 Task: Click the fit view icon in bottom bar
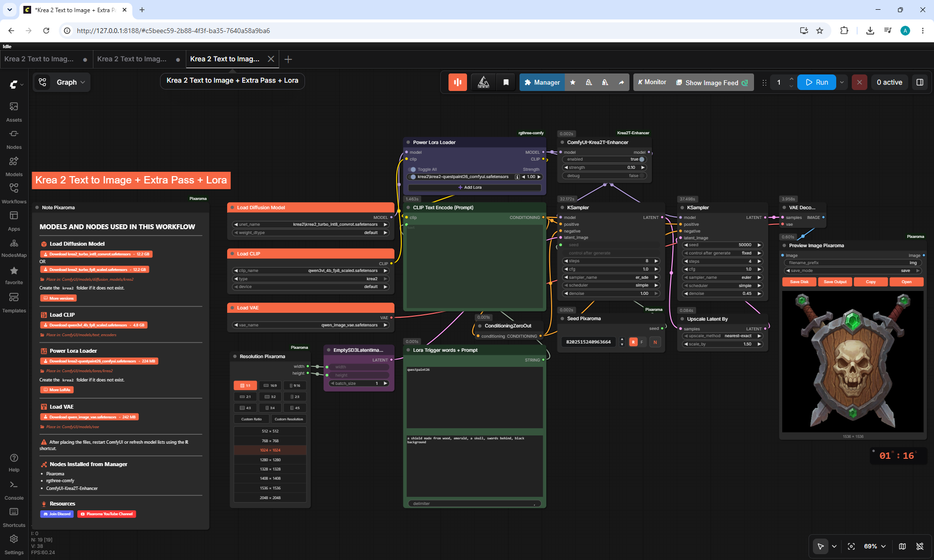[x=851, y=546]
